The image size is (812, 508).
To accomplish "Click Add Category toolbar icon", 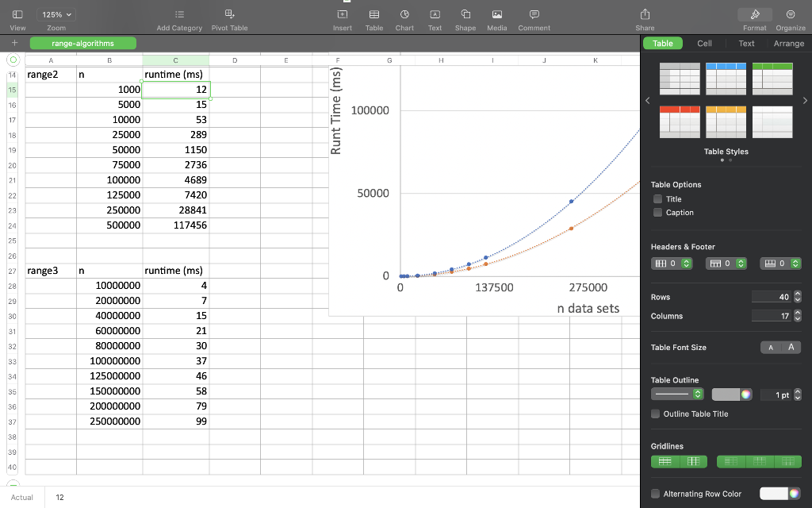I will pyautogui.click(x=179, y=14).
